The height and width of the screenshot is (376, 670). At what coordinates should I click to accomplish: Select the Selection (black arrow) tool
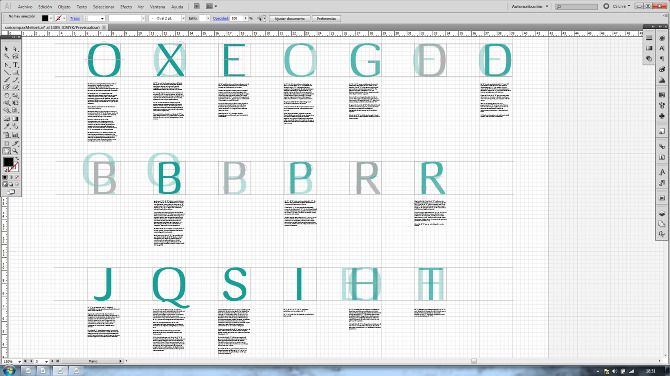(x=7, y=49)
